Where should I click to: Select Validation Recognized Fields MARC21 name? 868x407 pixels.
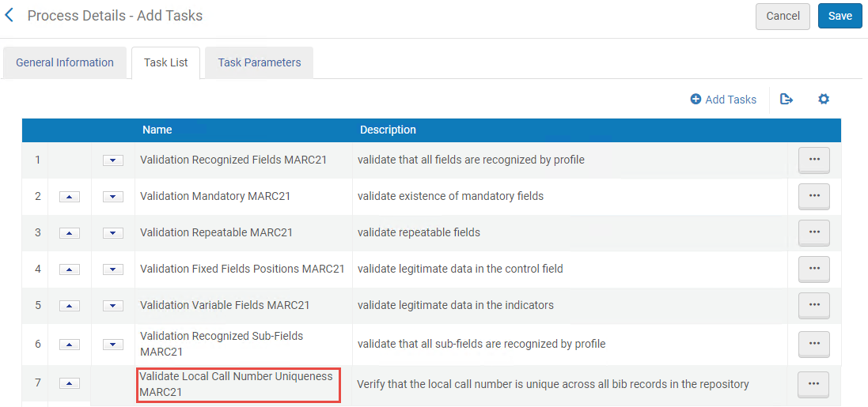pos(233,160)
